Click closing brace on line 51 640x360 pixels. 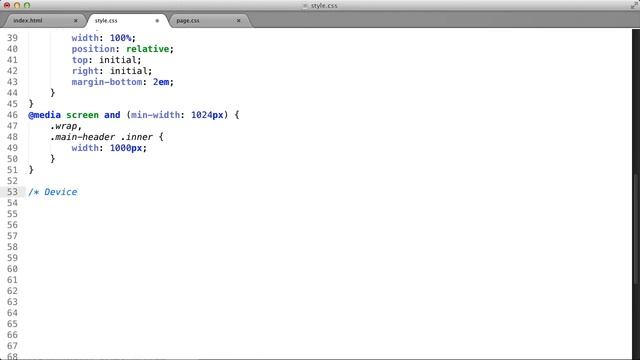(31, 170)
